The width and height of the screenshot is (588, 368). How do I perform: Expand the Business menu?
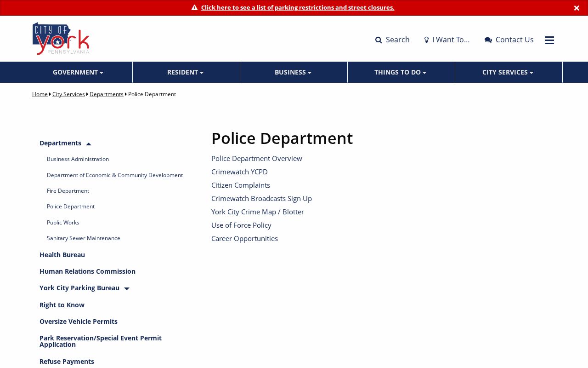[293, 72]
